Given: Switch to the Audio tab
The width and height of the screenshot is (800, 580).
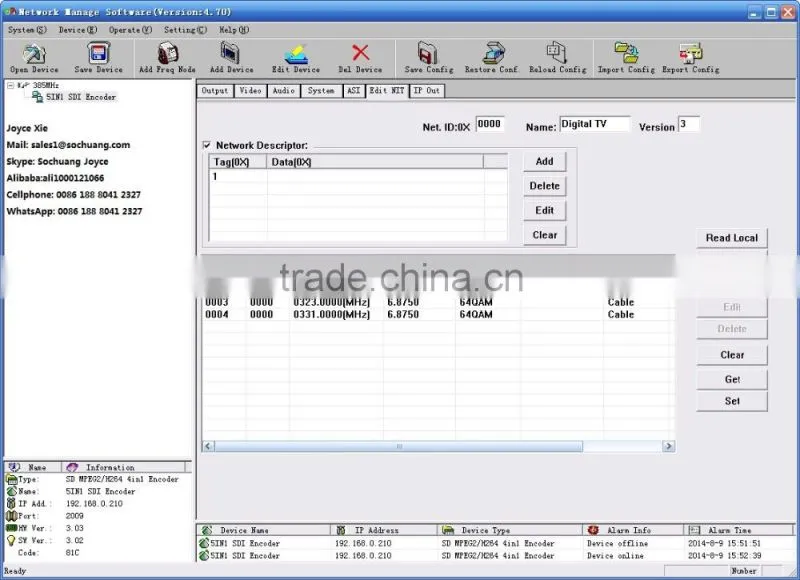Looking at the screenshot, I should point(284,91).
